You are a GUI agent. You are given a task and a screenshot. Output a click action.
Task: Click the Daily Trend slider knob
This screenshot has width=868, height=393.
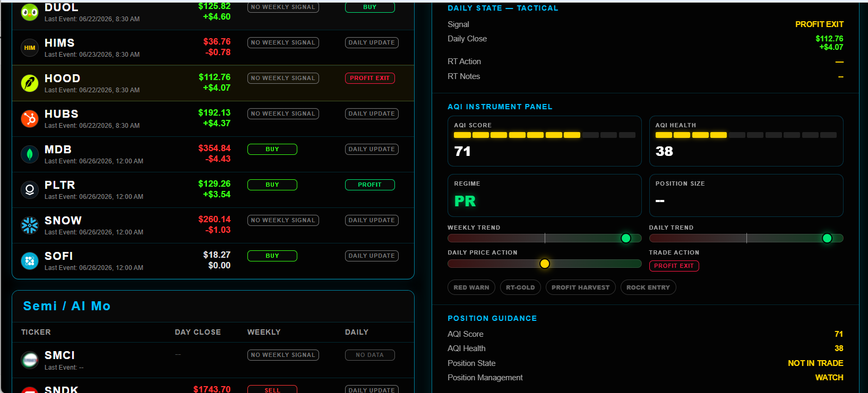coord(827,238)
